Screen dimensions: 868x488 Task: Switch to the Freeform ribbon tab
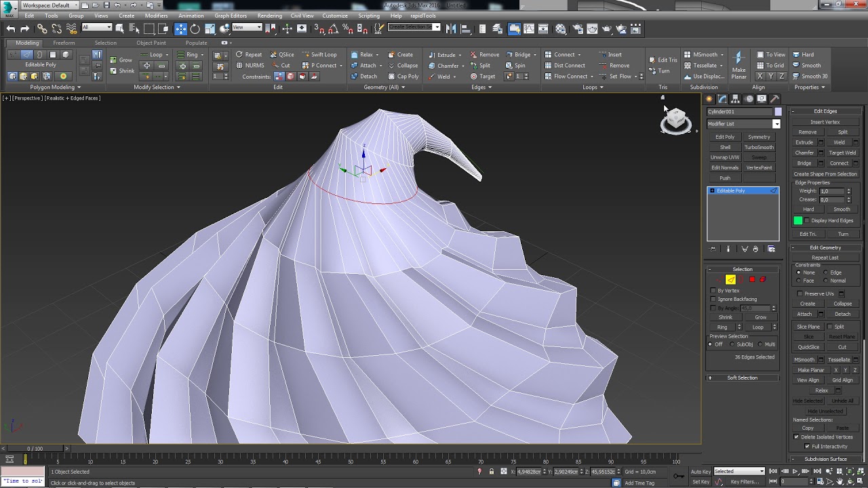coord(64,43)
